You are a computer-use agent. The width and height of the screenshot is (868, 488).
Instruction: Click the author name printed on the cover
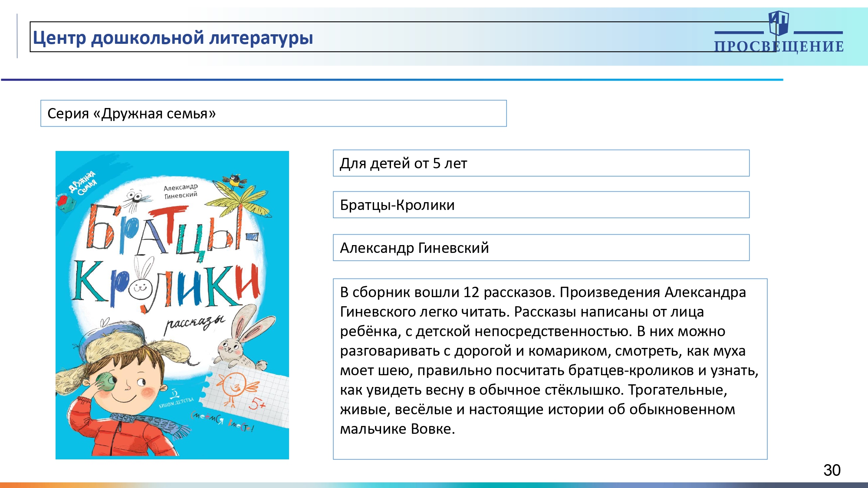[181, 191]
